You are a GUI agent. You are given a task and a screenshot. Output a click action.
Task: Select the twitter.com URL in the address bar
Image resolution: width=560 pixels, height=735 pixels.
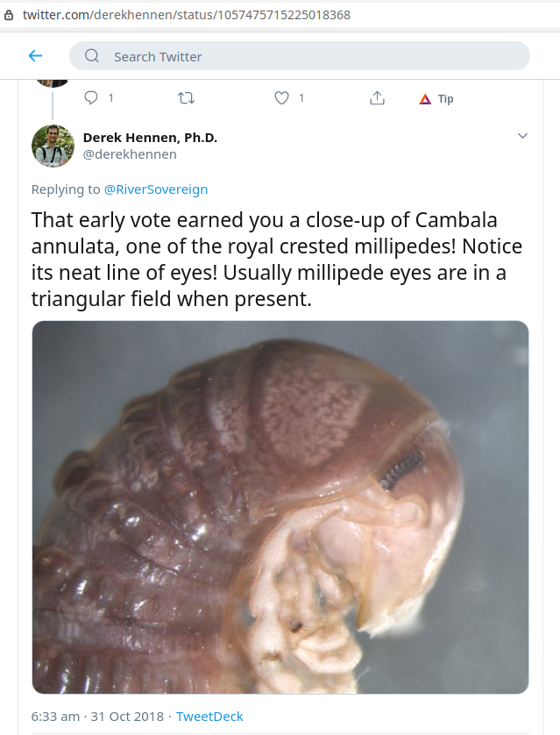click(x=186, y=15)
